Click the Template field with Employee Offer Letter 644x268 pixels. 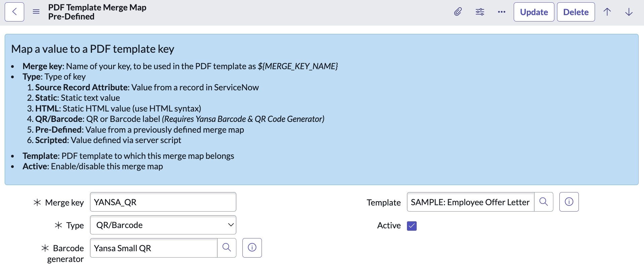[x=470, y=202]
